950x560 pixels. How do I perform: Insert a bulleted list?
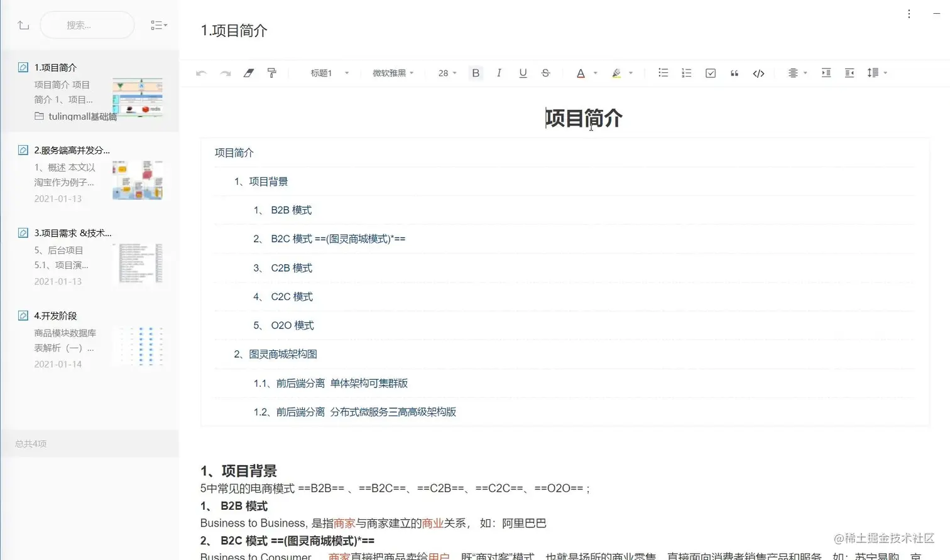click(663, 73)
